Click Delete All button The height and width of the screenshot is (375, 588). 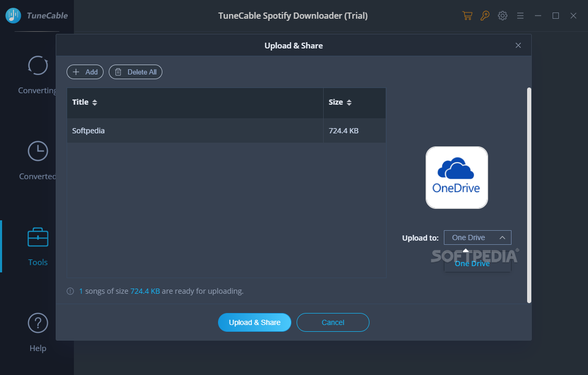click(x=135, y=72)
